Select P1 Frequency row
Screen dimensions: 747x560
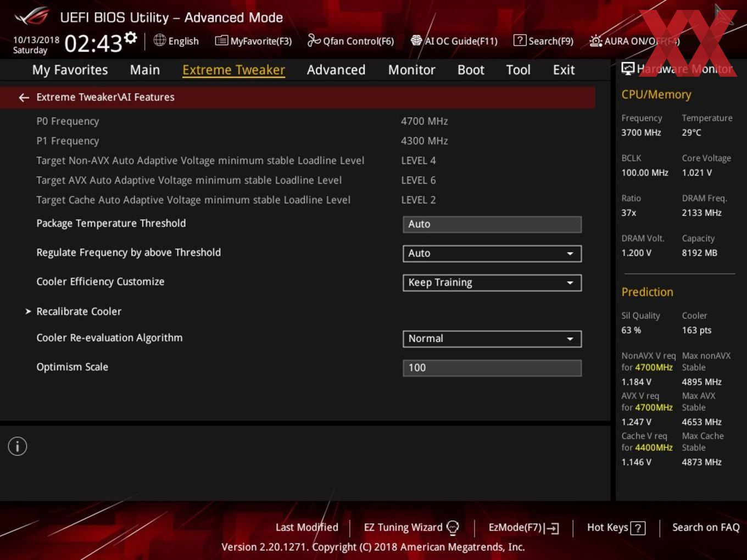click(297, 141)
